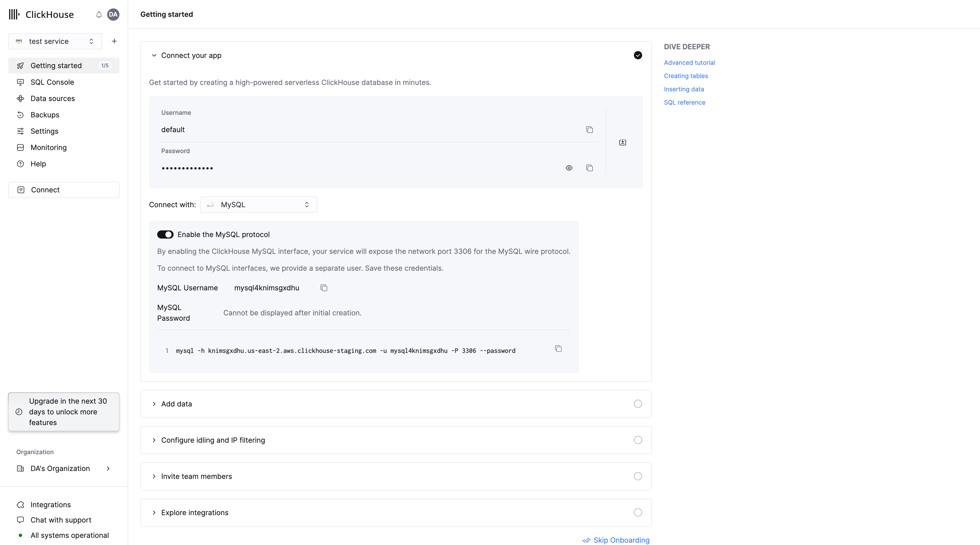Select the Add data completion circle
The height and width of the screenshot is (545, 980).
638,404
